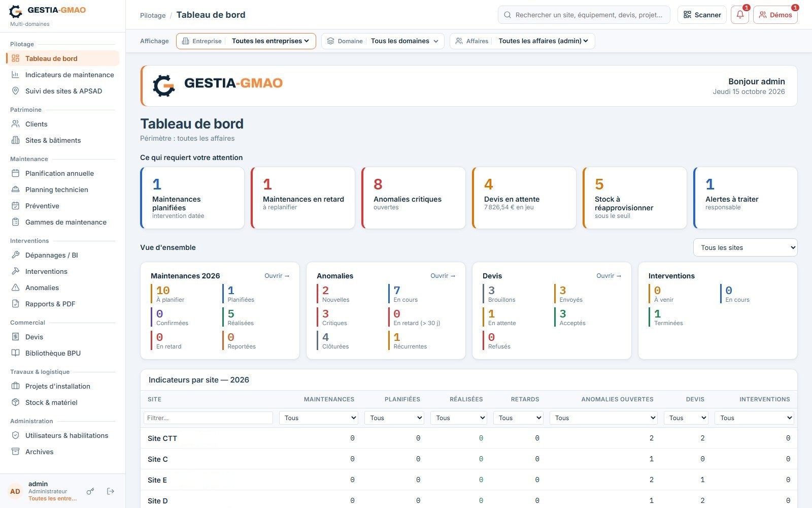This screenshot has height=508, width=812.
Task: Expand the Tous les sites selector
Action: (745, 247)
